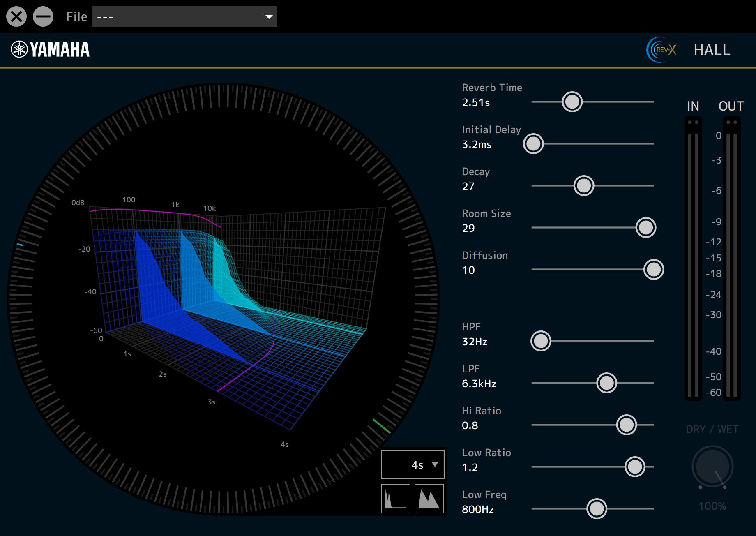Click the Low Ratio slider handle
Viewport: 756px width, 536px height.
634,467
